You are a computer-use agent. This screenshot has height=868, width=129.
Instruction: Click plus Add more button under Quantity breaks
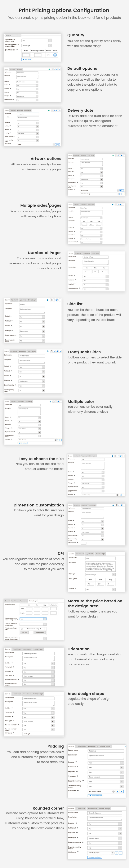(x=27, y=59)
